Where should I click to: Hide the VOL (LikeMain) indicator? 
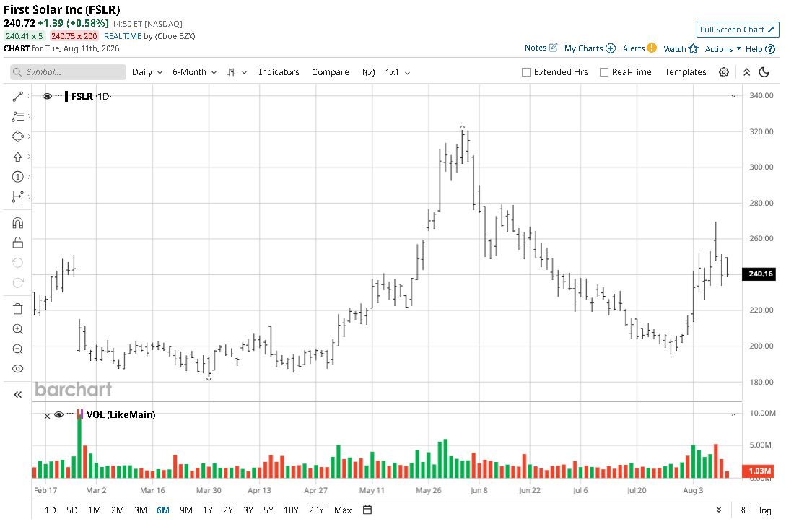coord(58,415)
